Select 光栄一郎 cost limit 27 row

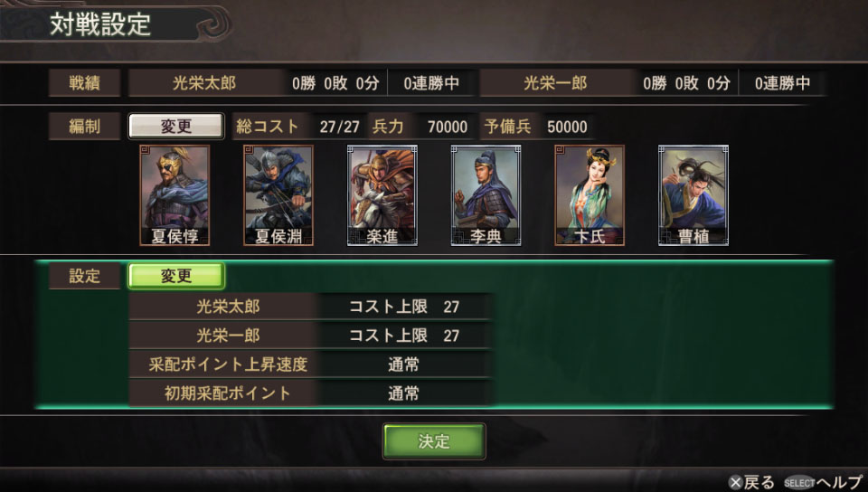coord(310,335)
